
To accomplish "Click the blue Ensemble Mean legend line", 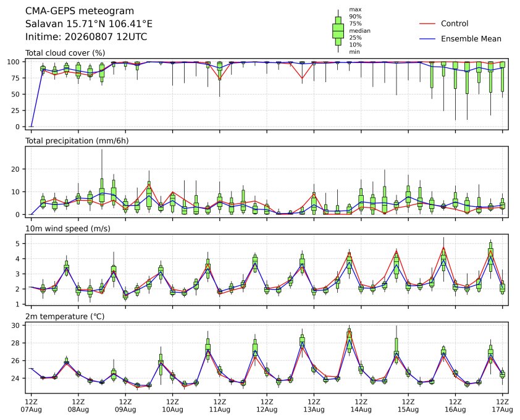I will click(x=427, y=39).
